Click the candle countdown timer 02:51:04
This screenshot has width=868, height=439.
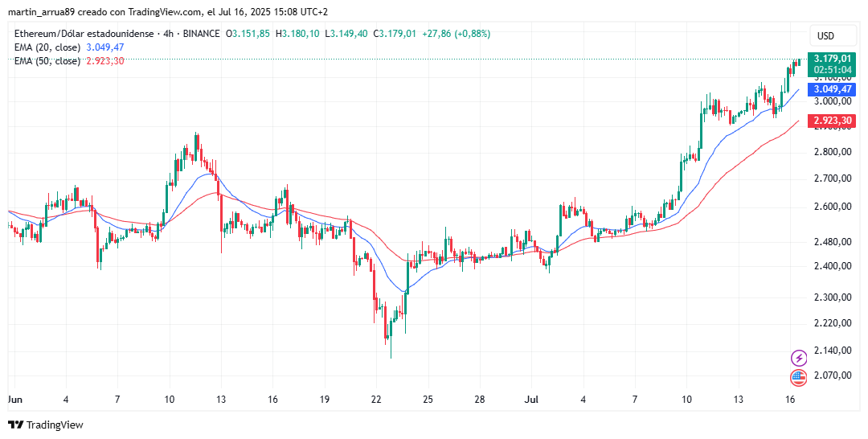832,70
